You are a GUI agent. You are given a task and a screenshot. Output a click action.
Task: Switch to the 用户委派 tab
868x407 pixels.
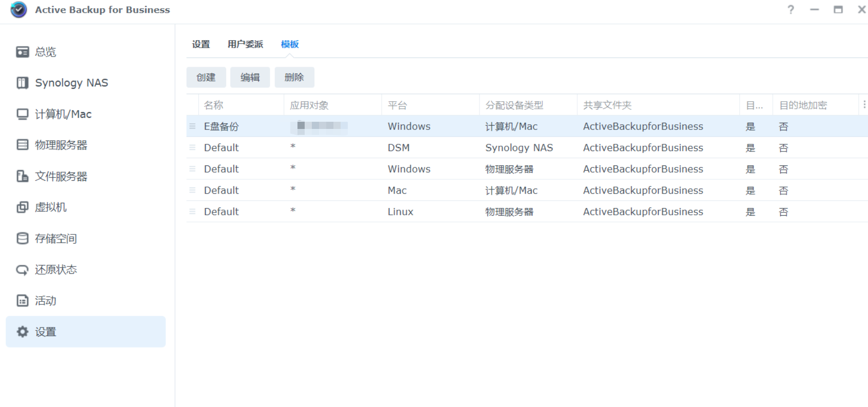click(x=245, y=44)
